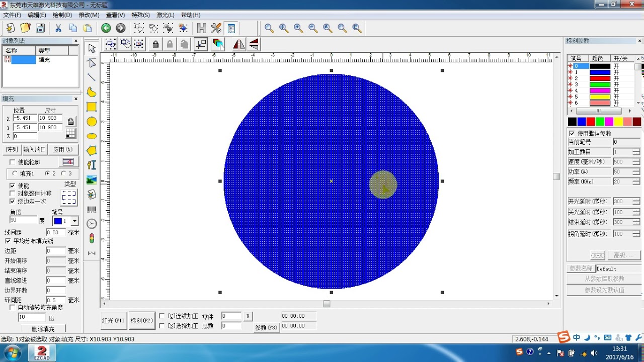Select the Rectangle drawing tool
Image resolution: width=644 pixels, height=362 pixels.
tap(92, 107)
